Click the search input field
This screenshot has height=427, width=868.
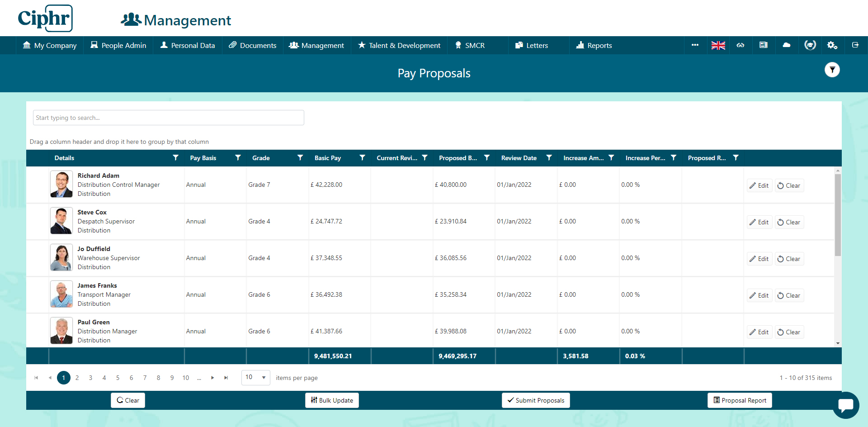tap(168, 118)
